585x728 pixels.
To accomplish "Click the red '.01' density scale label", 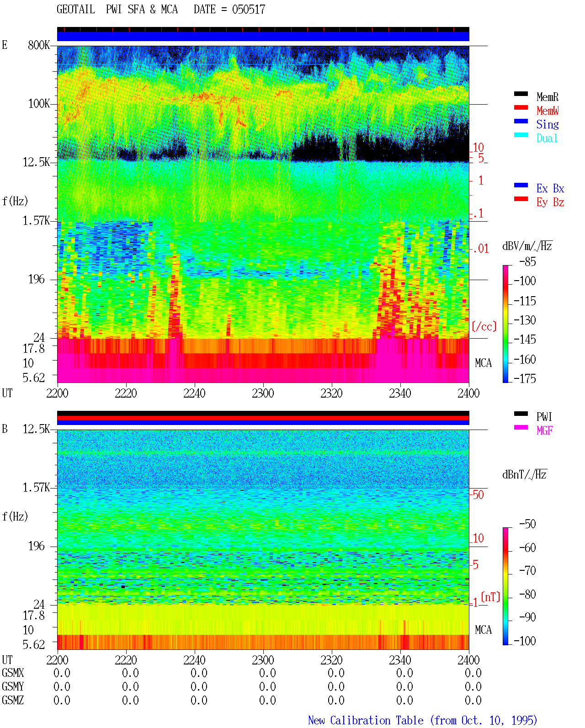I will pyautogui.click(x=481, y=249).
